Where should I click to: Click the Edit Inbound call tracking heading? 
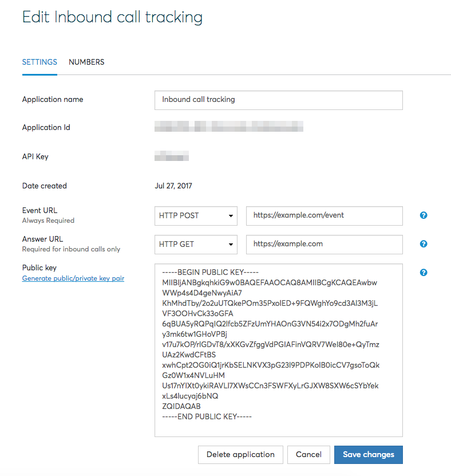click(x=112, y=17)
